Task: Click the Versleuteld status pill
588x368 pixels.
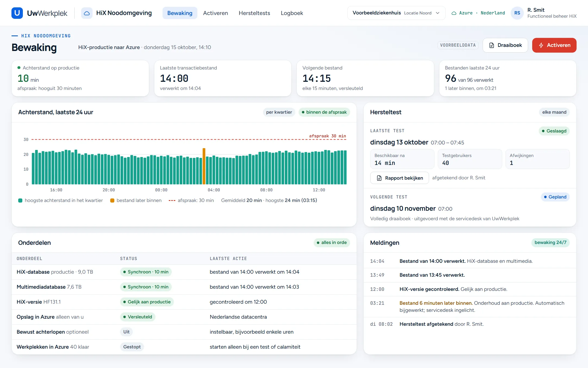Action: pyautogui.click(x=137, y=317)
